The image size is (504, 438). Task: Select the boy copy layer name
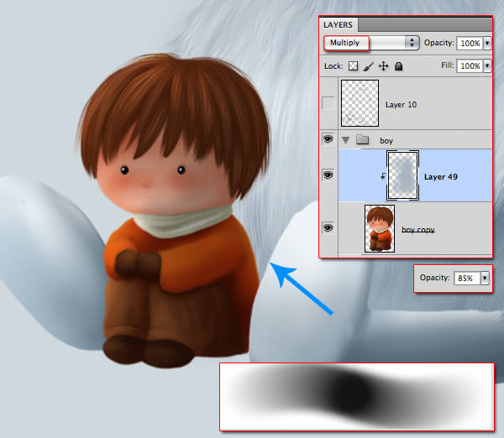pos(417,230)
